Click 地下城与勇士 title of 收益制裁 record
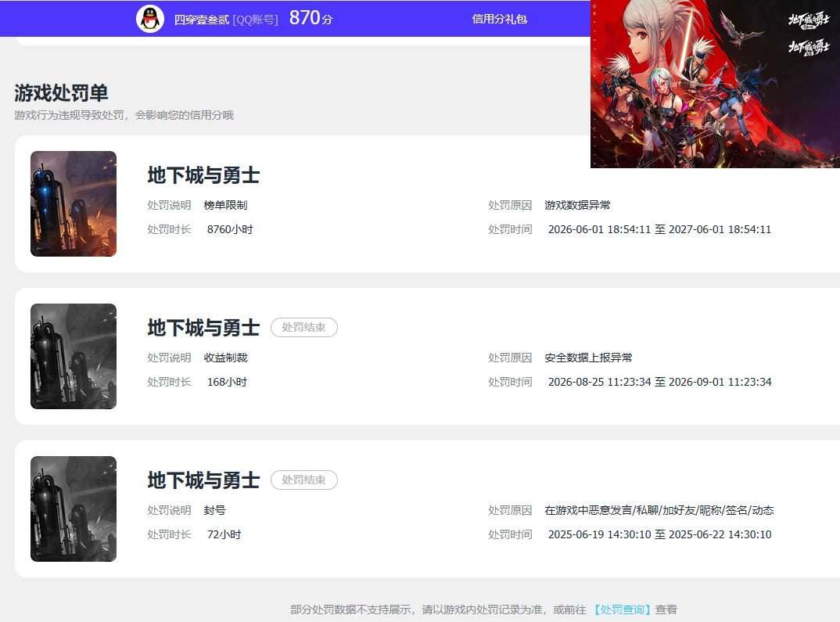Viewport: 840px width, 622px height. click(x=203, y=328)
